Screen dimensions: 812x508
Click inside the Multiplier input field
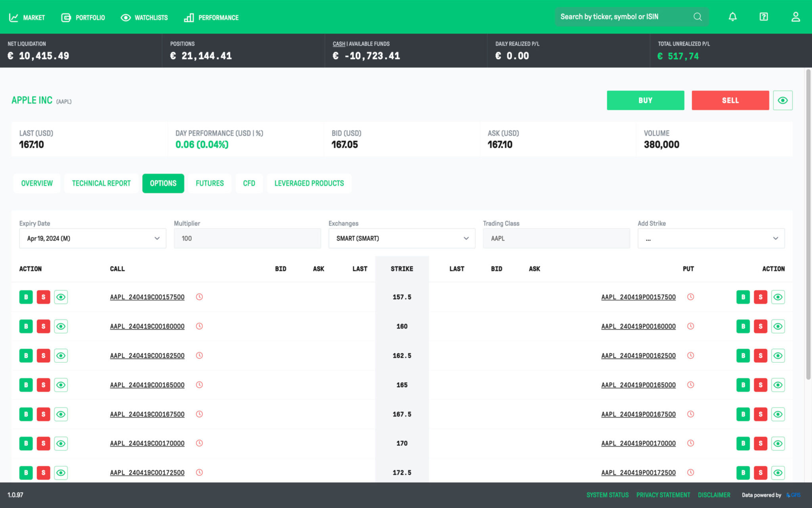(x=247, y=238)
